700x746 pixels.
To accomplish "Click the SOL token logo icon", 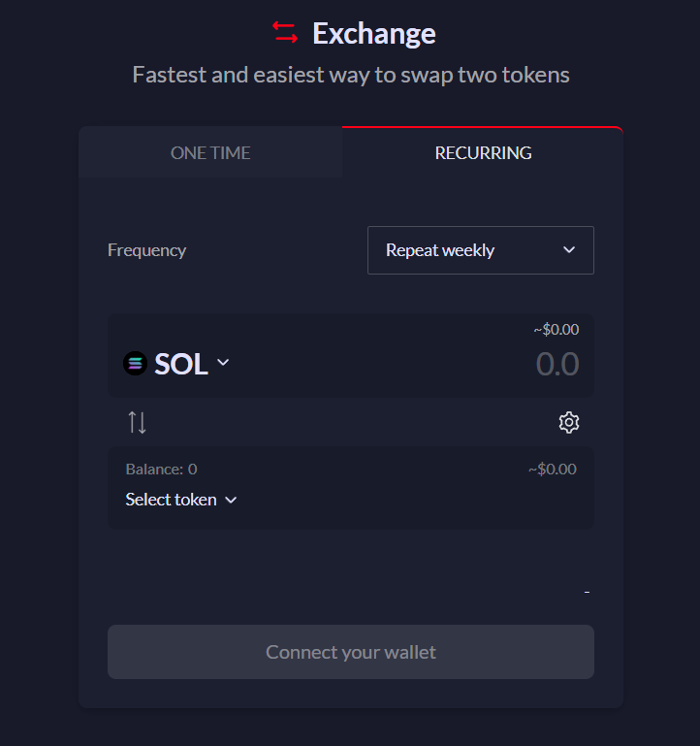I will pos(135,364).
